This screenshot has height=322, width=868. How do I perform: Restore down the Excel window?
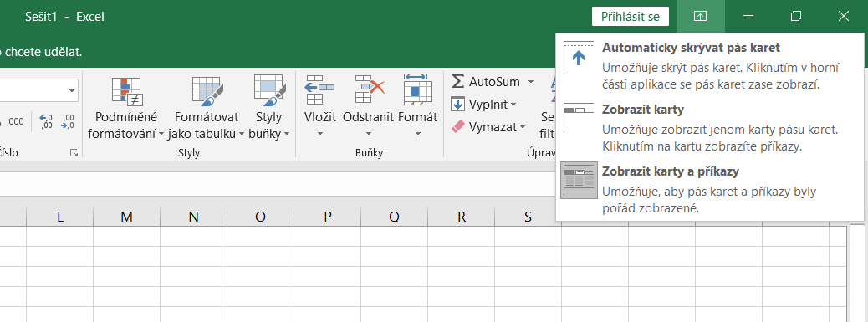[x=796, y=16]
